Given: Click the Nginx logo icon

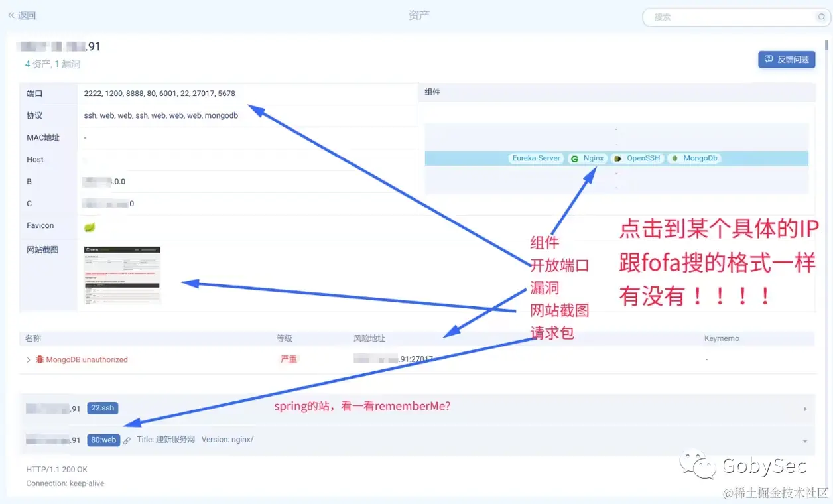Looking at the screenshot, I should pos(575,158).
